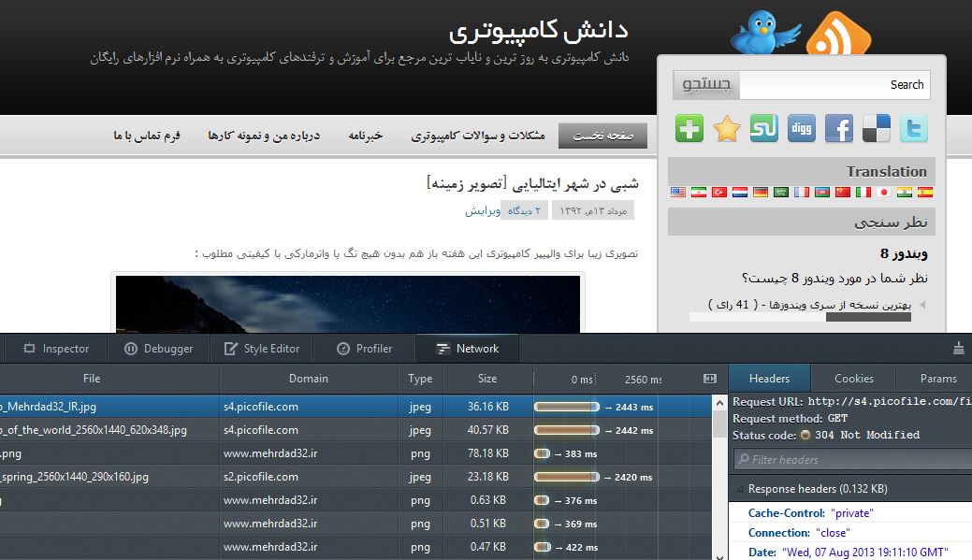Select the Saudi Arabia flag translation
The height and width of the screenshot is (560, 972).
coord(781,192)
